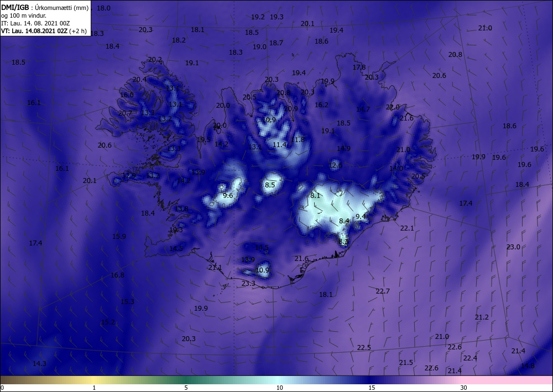The width and height of the screenshot is (553, 392).
Task: Click the map value '11.8'
Action: pyautogui.click(x=298, y=140)
